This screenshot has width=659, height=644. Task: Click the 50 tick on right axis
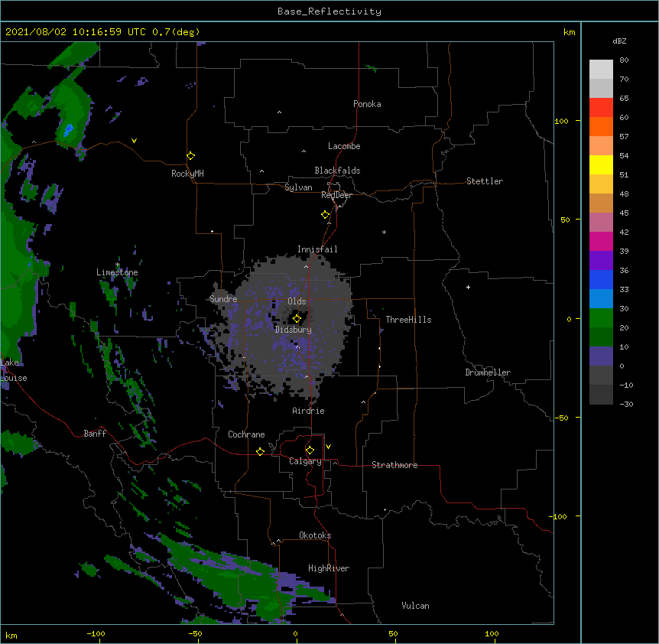(565, 220)
